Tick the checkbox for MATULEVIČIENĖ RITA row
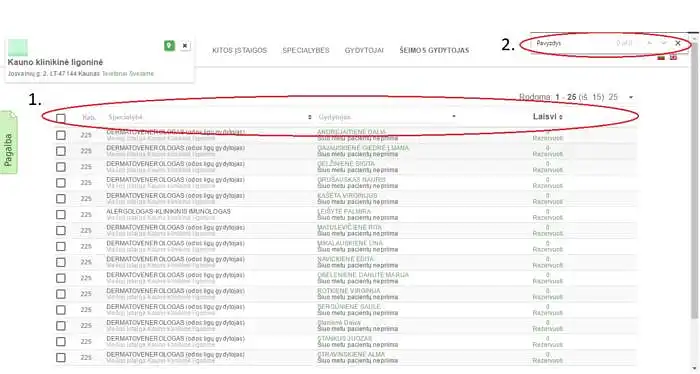Viewport: 700px width, 374px height. (x=61, y=230)
